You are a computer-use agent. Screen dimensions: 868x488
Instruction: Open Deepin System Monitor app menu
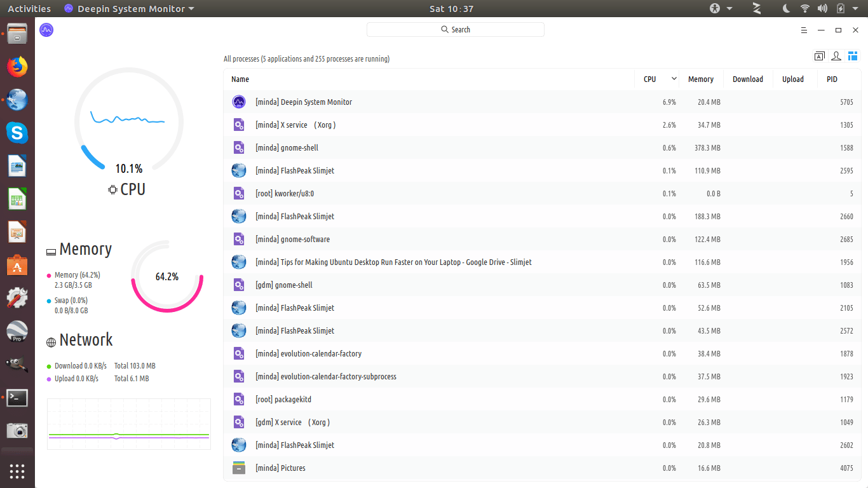[x=130, y=9]
